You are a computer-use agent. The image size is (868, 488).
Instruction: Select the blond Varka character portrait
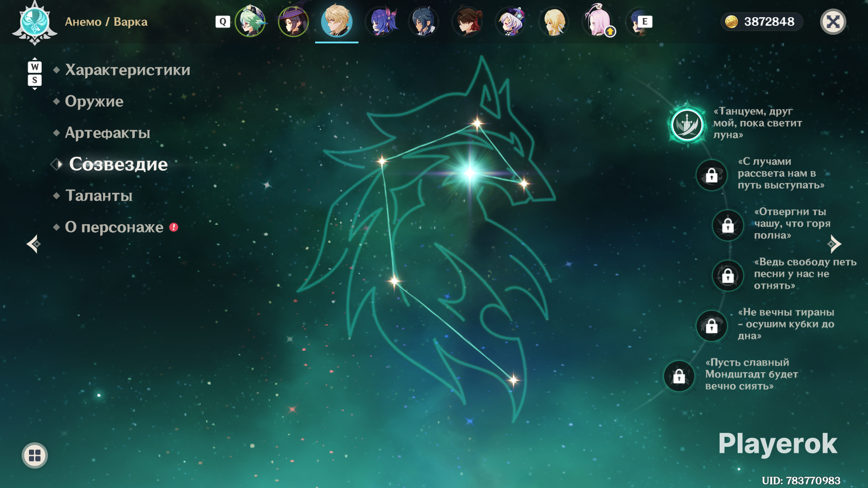337,21
